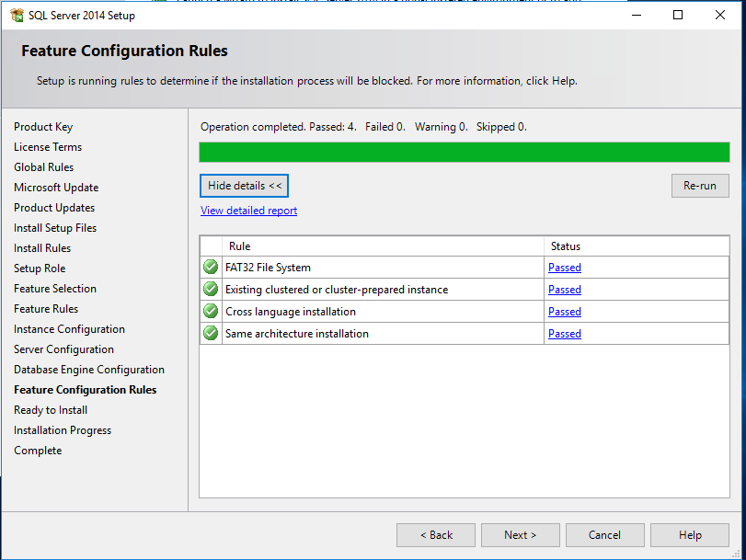Minimize the SQL Server 2014 Setup window
746x560 pixels.
point(637,15)
